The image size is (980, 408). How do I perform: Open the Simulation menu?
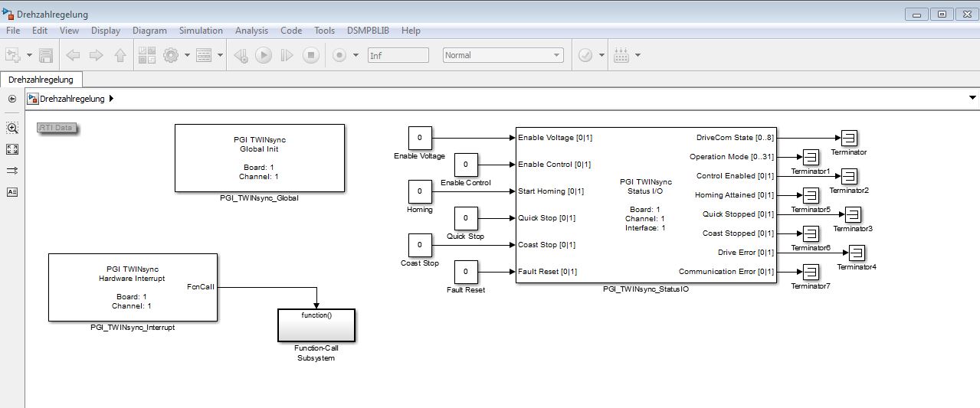coord(201,31)
